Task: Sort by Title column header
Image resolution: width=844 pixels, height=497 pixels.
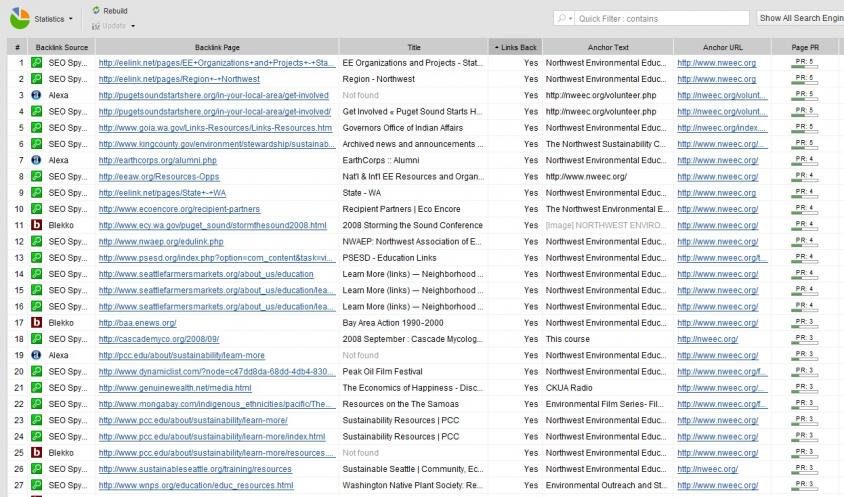Action: tap(413, 47)
